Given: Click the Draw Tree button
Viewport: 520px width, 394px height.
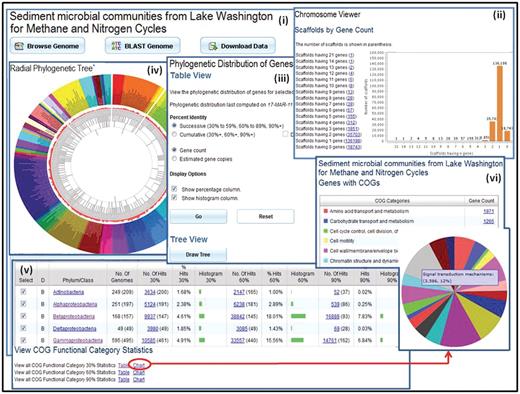Looking at the screenshot, I should (198, 254).
